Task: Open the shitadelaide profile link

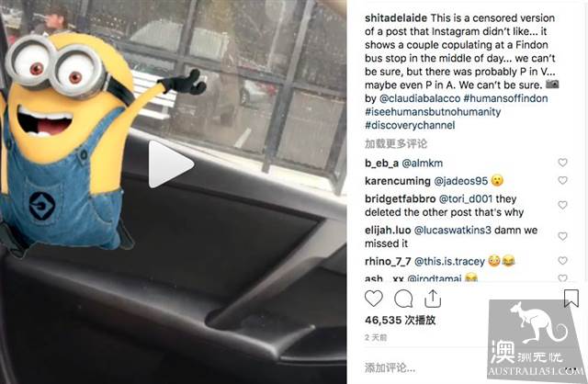Action: point(396,18)
